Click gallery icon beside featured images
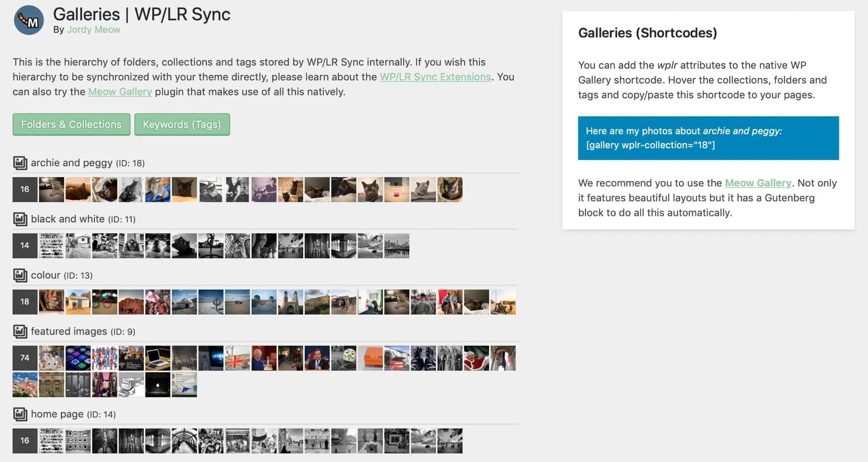The width and height of the screenshot is (868, 462). [20, 331]
